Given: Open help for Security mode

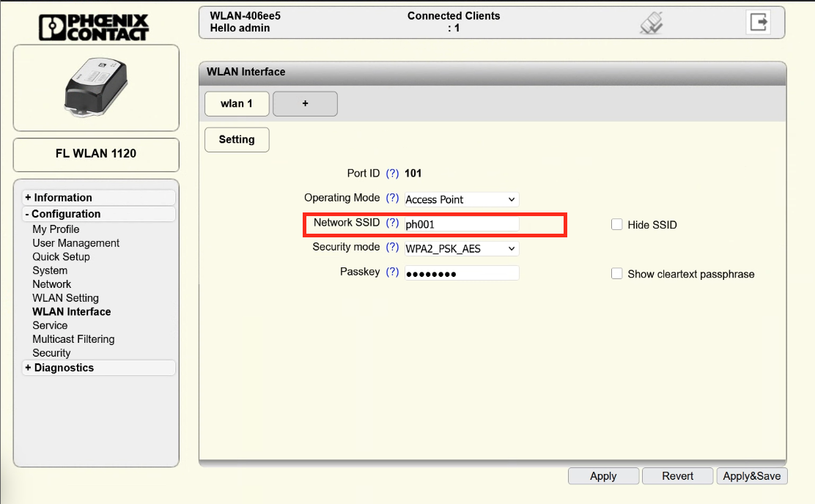Looking at the screenshot, I should coord(392,248).
